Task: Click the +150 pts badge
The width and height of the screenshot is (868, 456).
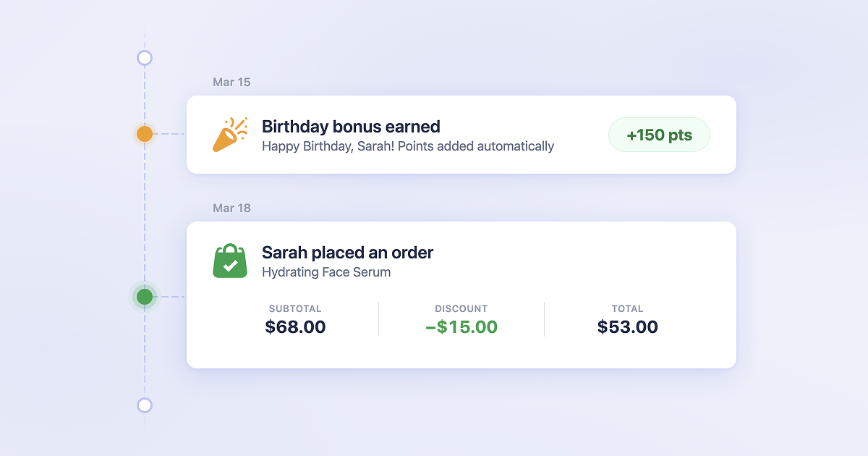Action: (x=659, y=135)
